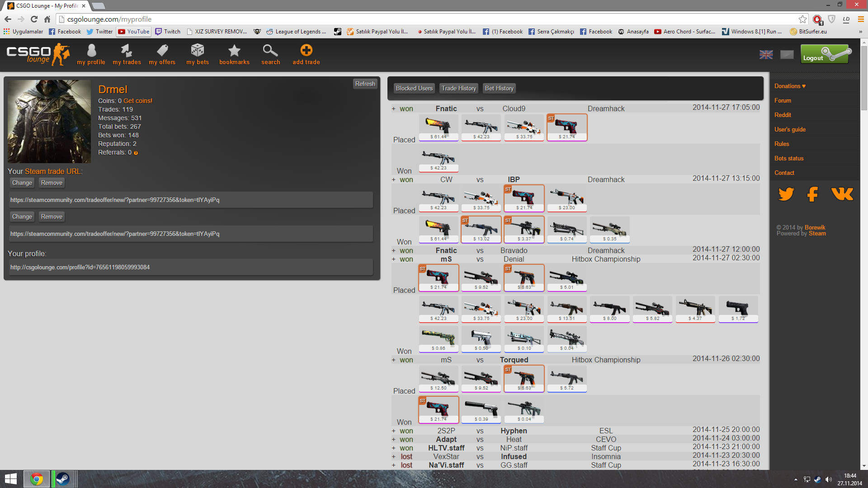Click the Refresh button on profile
Image resolution: width=868 pixels, height=488 pixels.
(365, 84)
